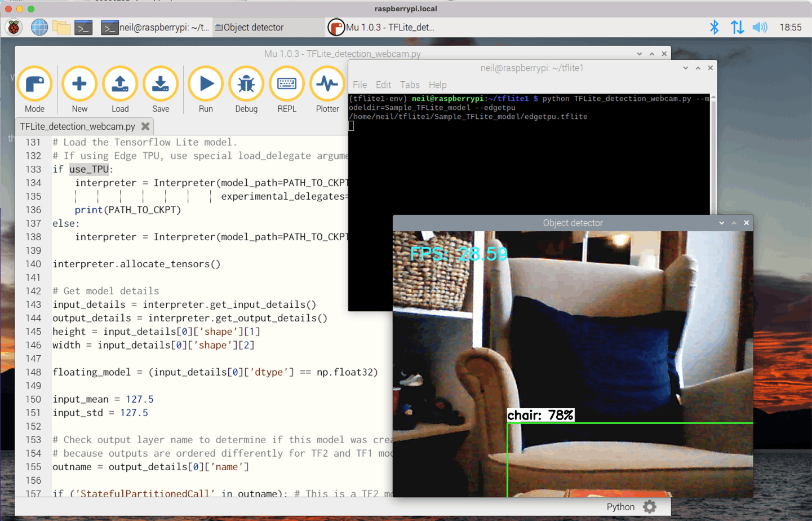812x521 pixels.
Task: Open the Raspberry Pi main menu
Action: point(14,27)
